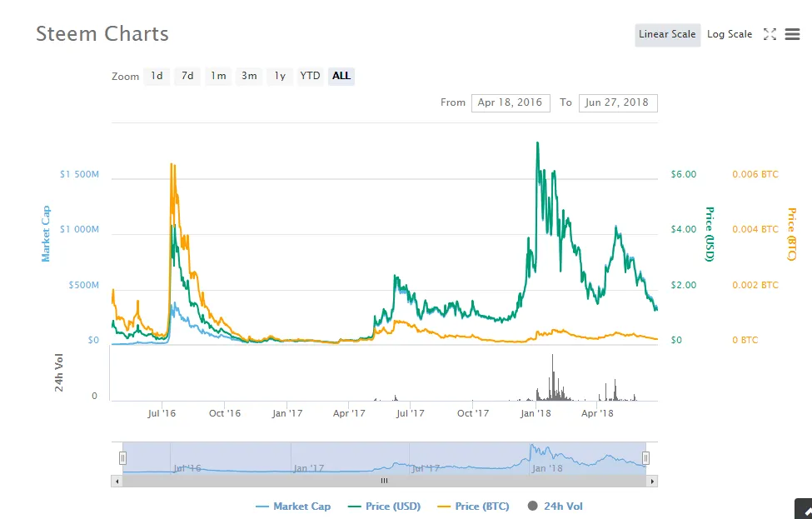Toggle fullscreen chart view icon
This screenshot has height=519, width=812.
(x=770, y=34)
